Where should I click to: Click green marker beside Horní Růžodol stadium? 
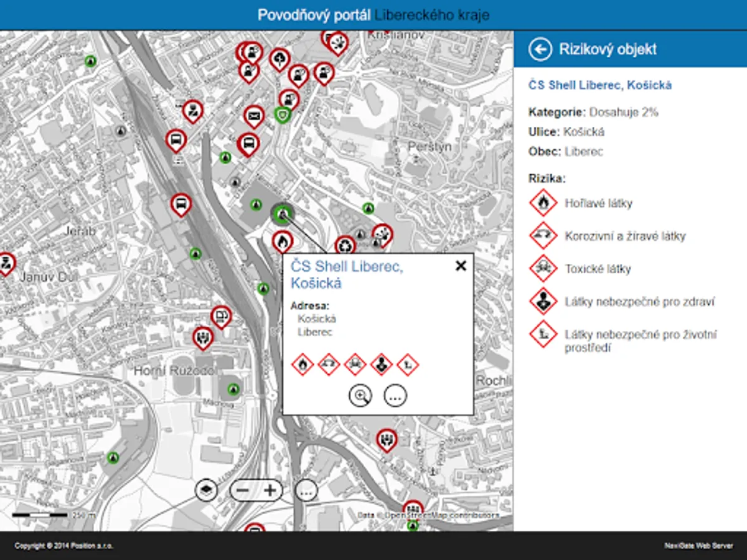(233, 389)
